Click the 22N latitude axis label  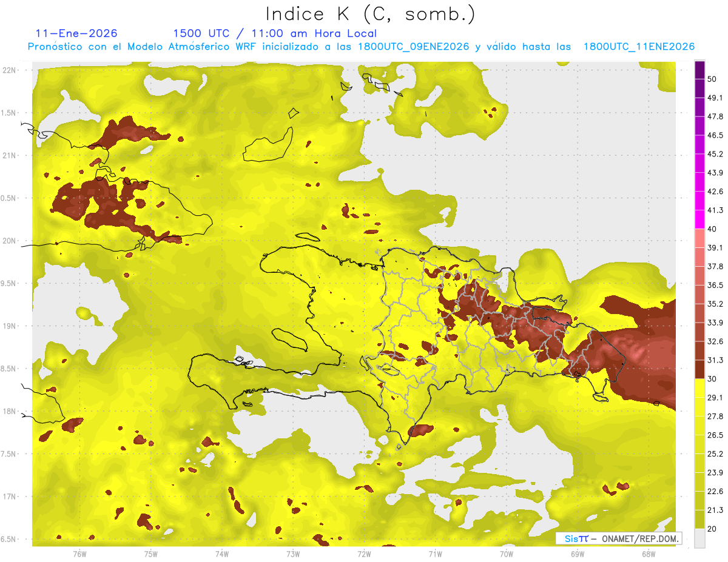click(x=10, y=70)
